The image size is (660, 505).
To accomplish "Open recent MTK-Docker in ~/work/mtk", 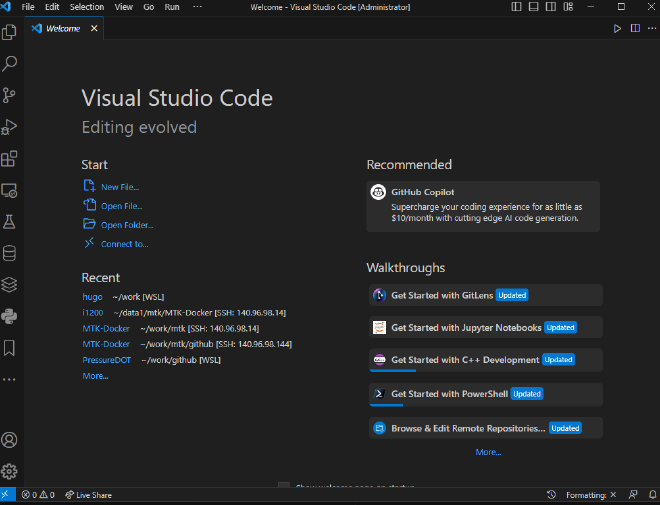I will coord(106,328).
